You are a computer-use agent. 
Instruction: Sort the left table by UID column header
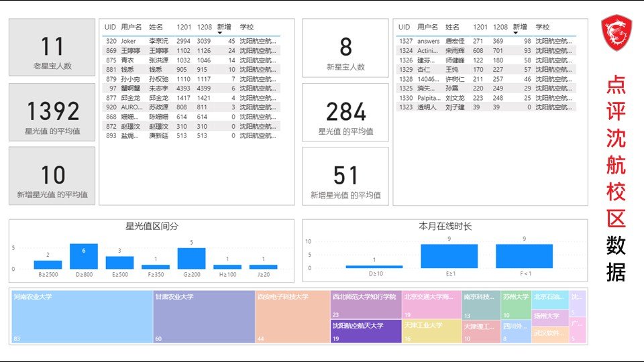(x=110, y=27)
